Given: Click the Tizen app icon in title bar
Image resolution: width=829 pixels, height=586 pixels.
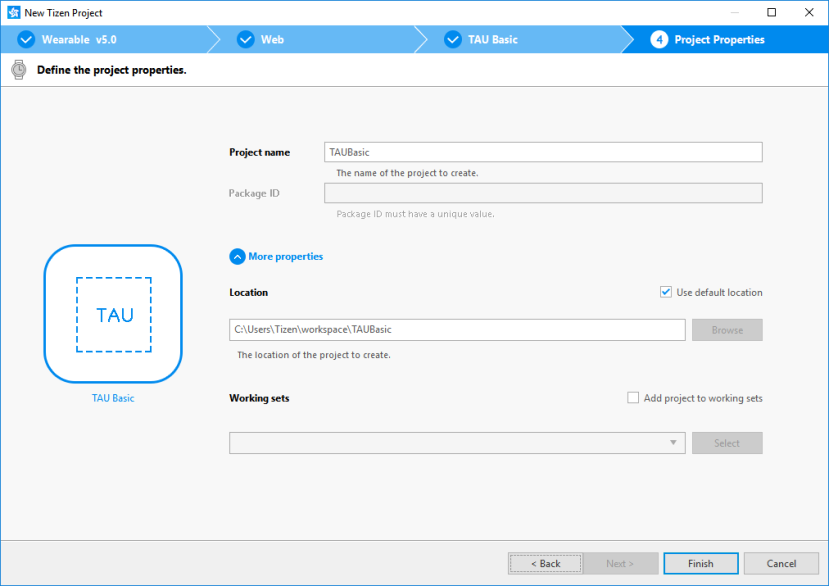Looking at the screenshot, I should (13, 13).
